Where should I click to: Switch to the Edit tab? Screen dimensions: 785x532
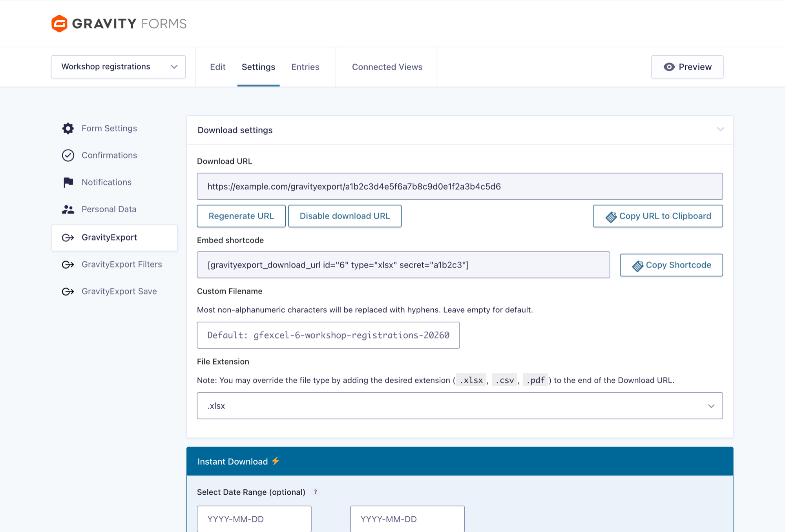[x=218, y=67]
